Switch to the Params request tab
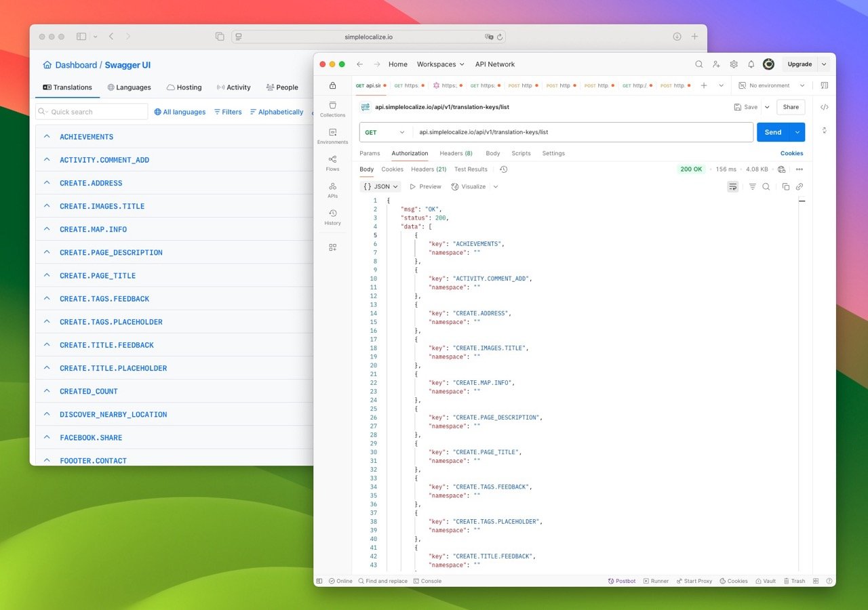Screen dimensions: 868x610 click(370, 153)
